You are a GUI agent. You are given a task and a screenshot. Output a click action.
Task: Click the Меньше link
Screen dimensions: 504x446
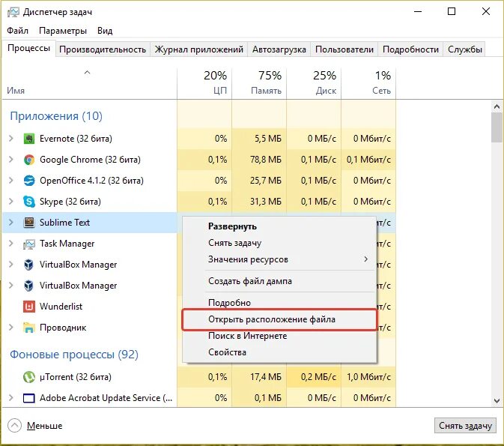click(44, 426)
